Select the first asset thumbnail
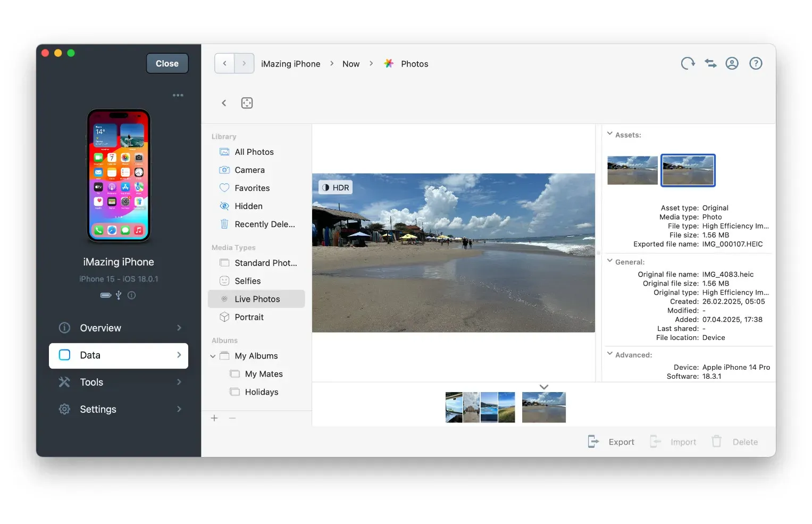The height and width of the screenshot is (524, 812). coord(632,170)
